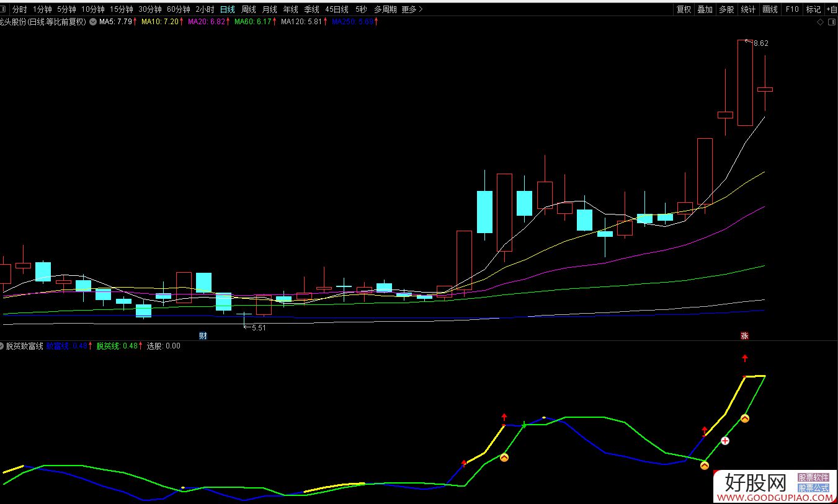Viewport: 838px width, 504px height.
Task: Click the MA10: 7.20 value label
Action: pyautogui.click(x=161, y=22)
